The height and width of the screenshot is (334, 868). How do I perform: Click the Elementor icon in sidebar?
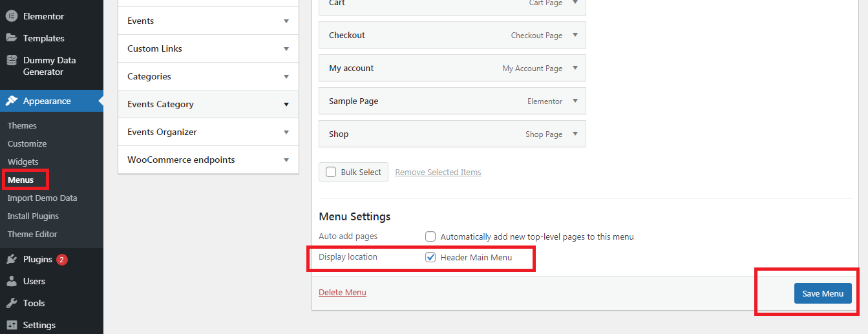12,16
